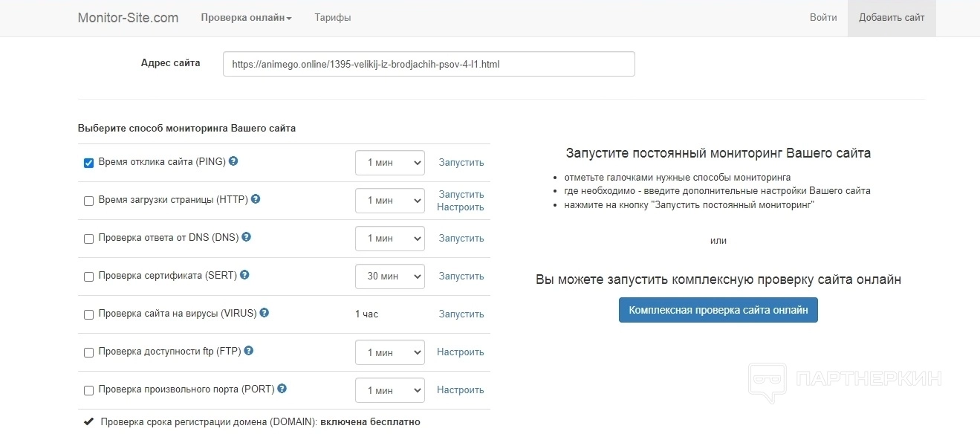980x443 pixels.
Task: Check the DNS response checkbox
Action: (x=88, y=239)
